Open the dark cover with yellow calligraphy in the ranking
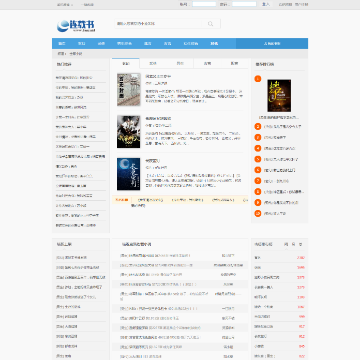Screen dimensions: 360x360 click(279, 96)
